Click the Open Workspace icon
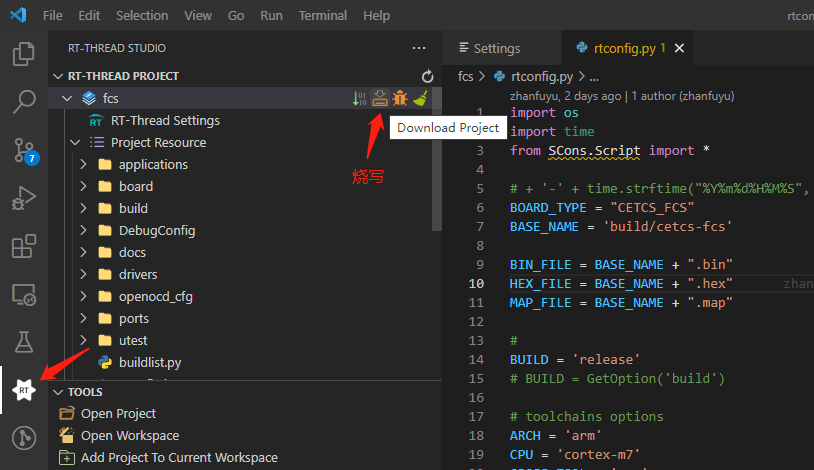814x470 pixels. pos(66,435)
